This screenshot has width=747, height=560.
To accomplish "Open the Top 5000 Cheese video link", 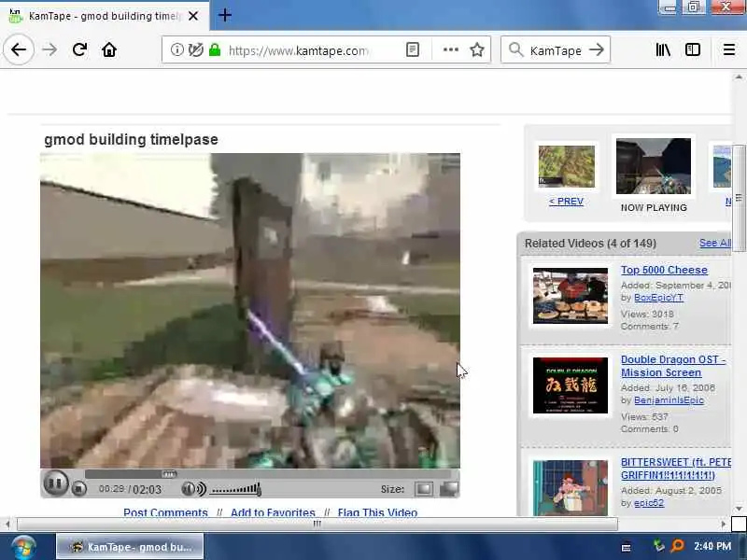I will [x=664, y=270].
